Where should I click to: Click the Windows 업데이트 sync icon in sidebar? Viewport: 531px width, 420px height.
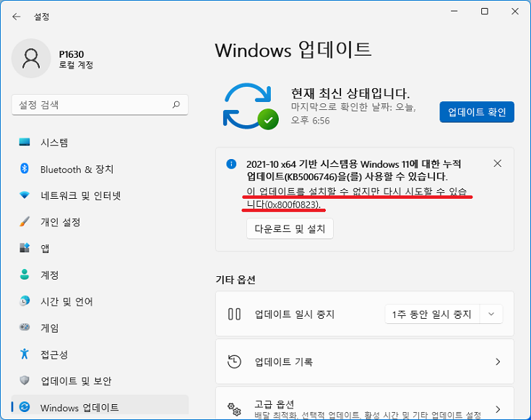[x=25, y=407]
